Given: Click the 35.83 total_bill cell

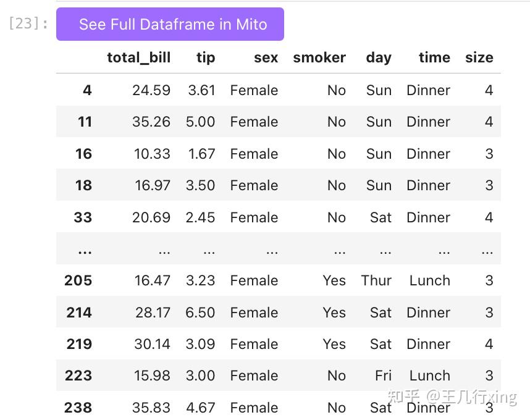Looking at the screenshot, I should pos(151,408).
